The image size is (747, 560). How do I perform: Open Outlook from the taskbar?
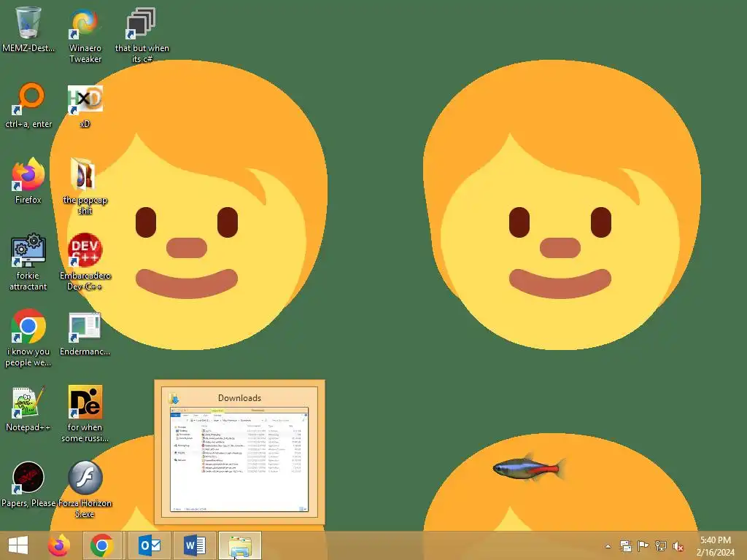(x=150, y=545)
